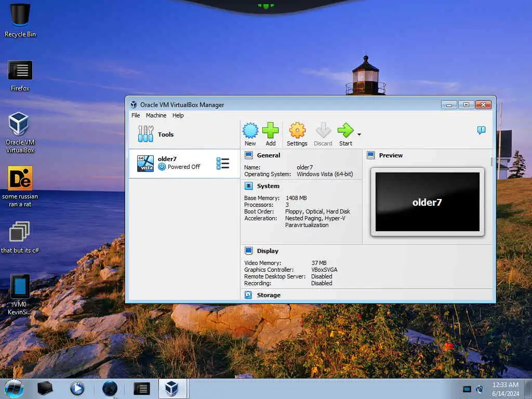The width and height of the screenshot is (532, 399).
Task: Click the '1408 MB' base memory value
Action: tap(296, 198)
